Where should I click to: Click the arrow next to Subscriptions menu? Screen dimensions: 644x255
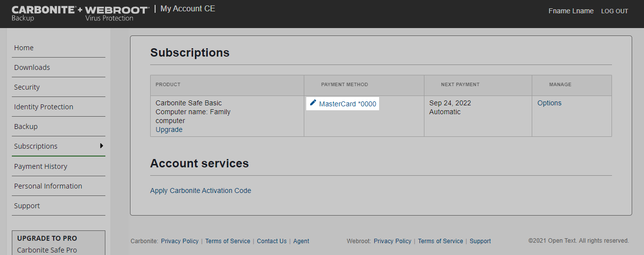click(101, 146)
